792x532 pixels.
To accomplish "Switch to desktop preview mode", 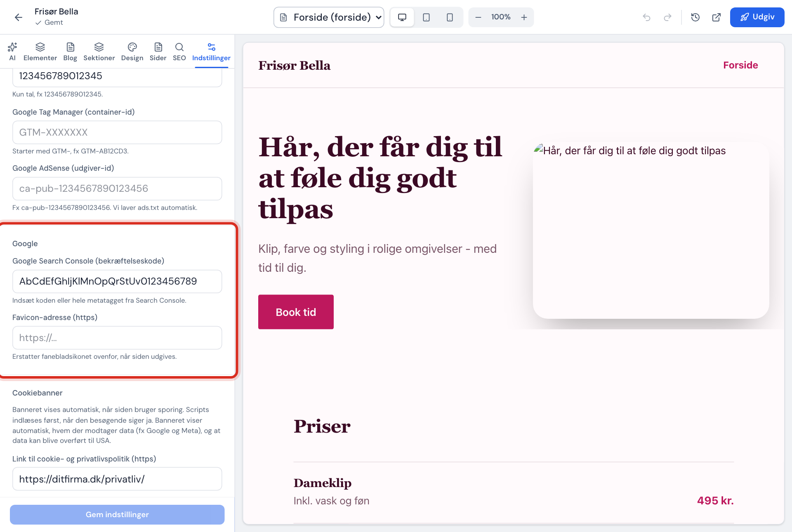I will [x=402, y=17].
